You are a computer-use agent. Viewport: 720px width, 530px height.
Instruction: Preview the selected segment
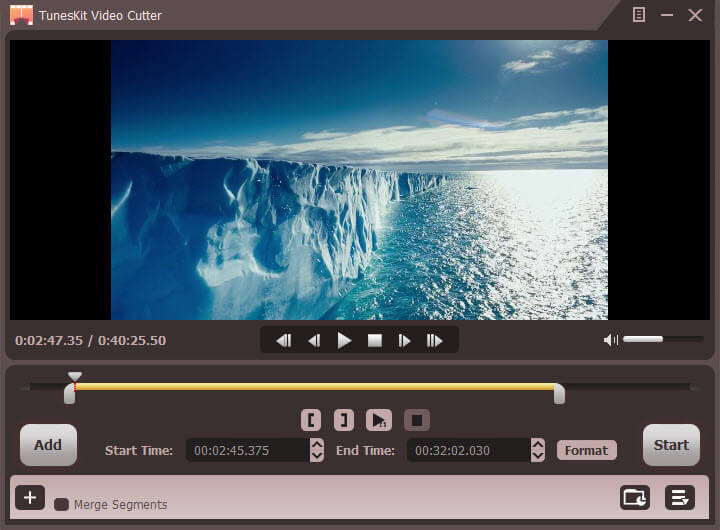tap(379, 419)
